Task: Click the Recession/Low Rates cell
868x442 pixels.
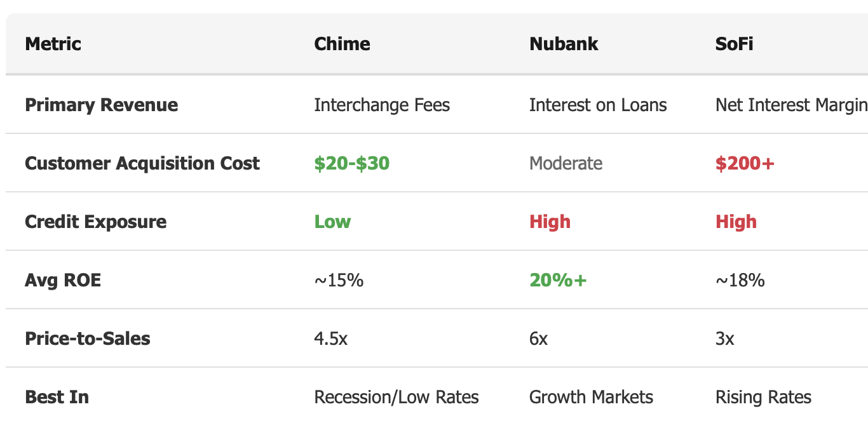Action: click(x=397, y=397)
